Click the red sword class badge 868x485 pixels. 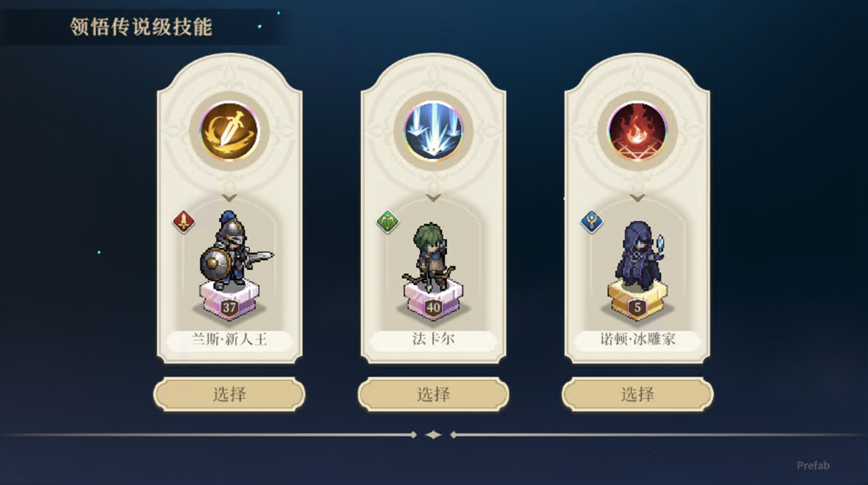click(x=183, y=222)
